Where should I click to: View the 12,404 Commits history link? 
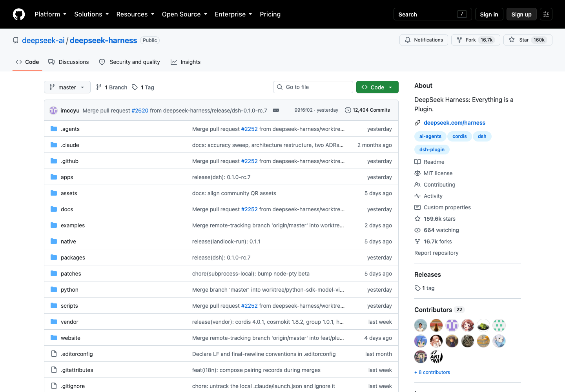(367, 110)
